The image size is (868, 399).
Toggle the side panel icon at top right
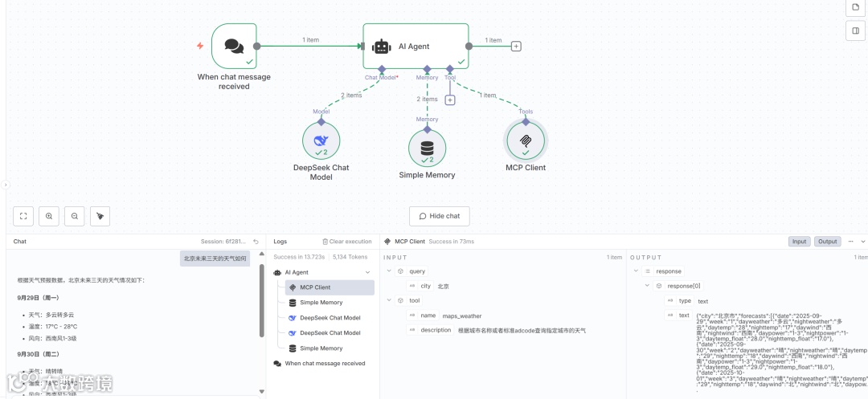click(x=856, y=31)
